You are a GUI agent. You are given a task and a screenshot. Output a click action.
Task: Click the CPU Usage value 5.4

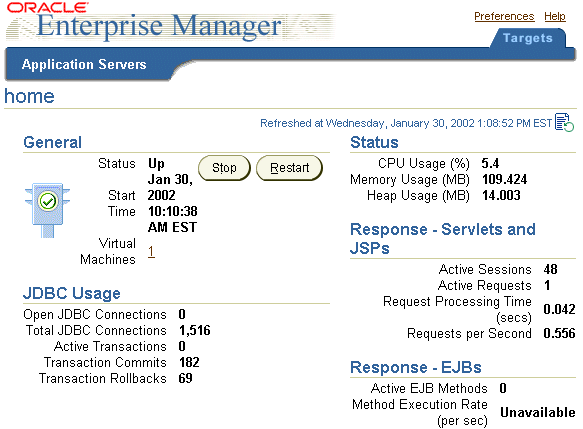[x=490, y=163]
